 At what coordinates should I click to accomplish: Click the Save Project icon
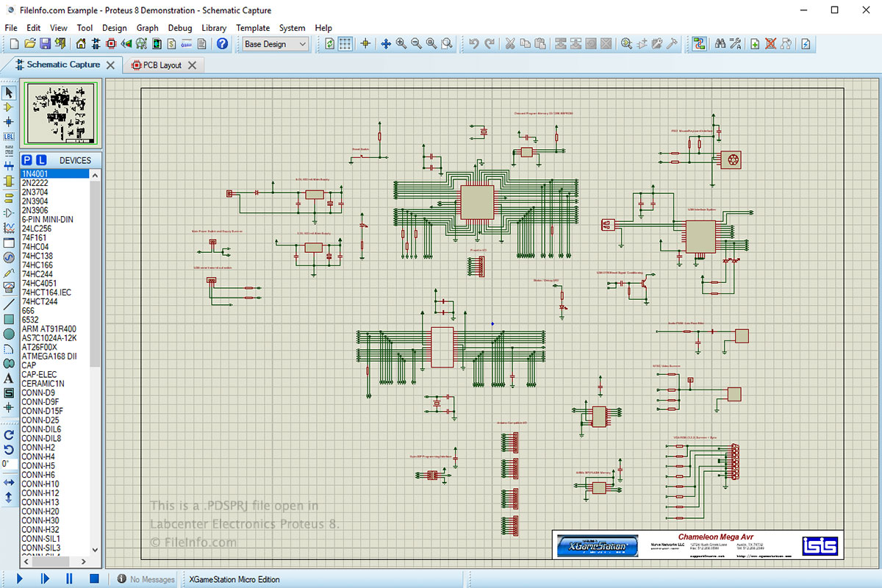click(45, 44)
